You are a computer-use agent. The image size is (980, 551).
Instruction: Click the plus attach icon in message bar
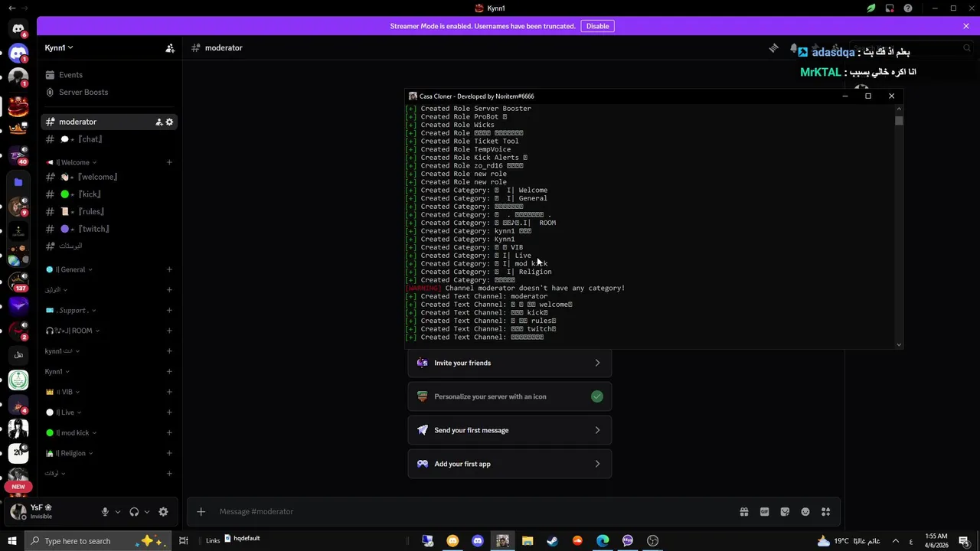click(201, 512)
